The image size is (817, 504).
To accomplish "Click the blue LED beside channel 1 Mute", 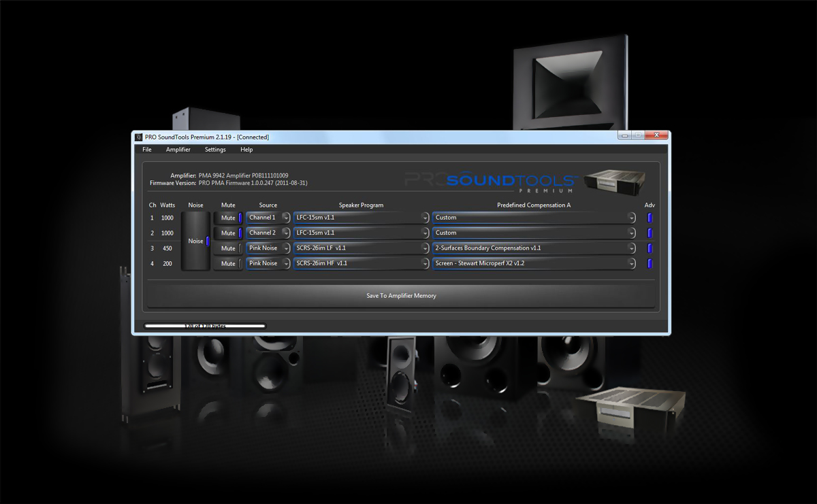I will [x=239, y=217].
